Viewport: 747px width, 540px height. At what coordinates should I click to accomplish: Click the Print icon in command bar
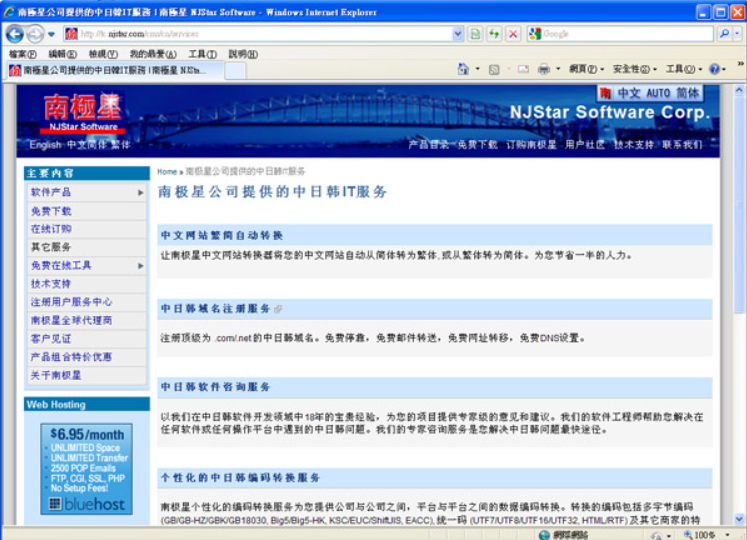(544, 70)
